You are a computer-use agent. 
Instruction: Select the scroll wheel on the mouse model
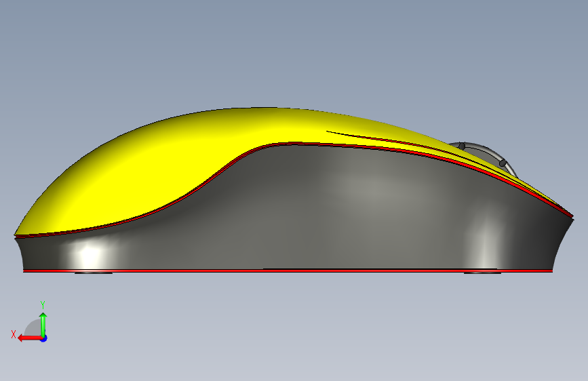(x=486, y=157)
